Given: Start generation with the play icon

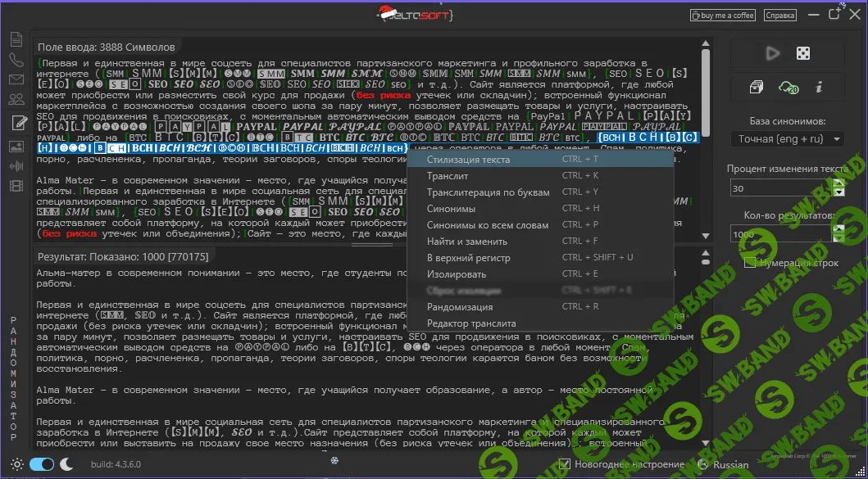Looking at the screenshot, I should click(x=772, y=54).
